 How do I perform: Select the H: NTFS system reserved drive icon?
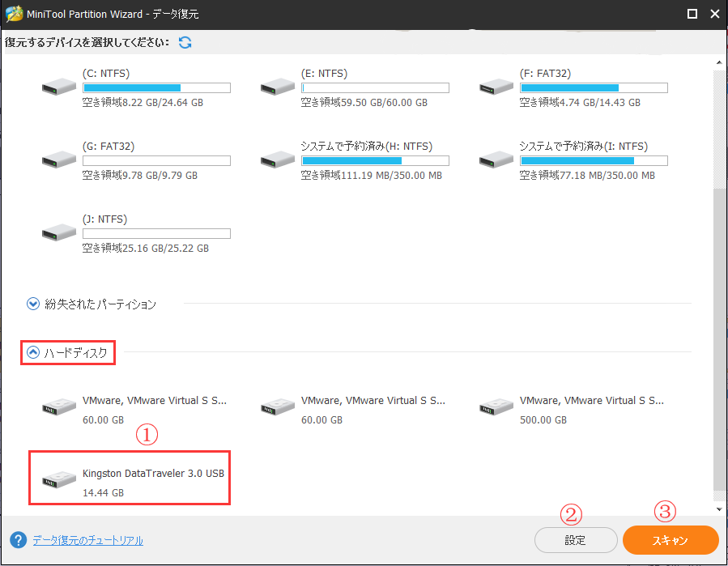(278, 160)
